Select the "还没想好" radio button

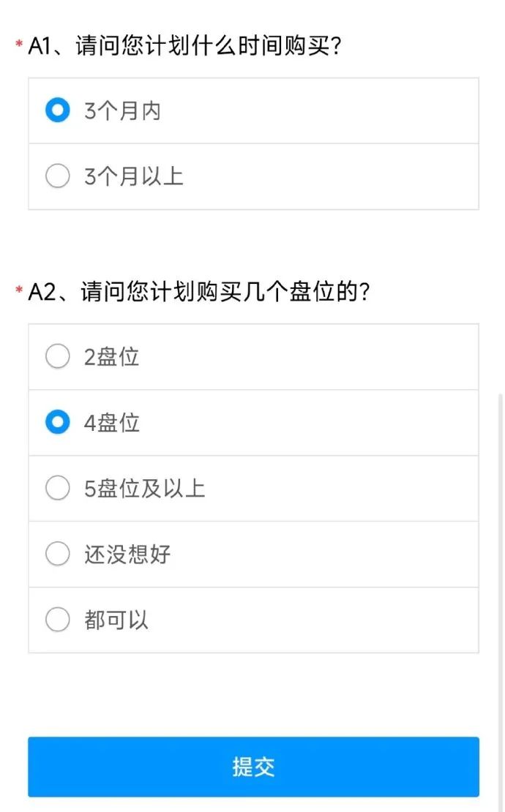(x=58, y=554)
